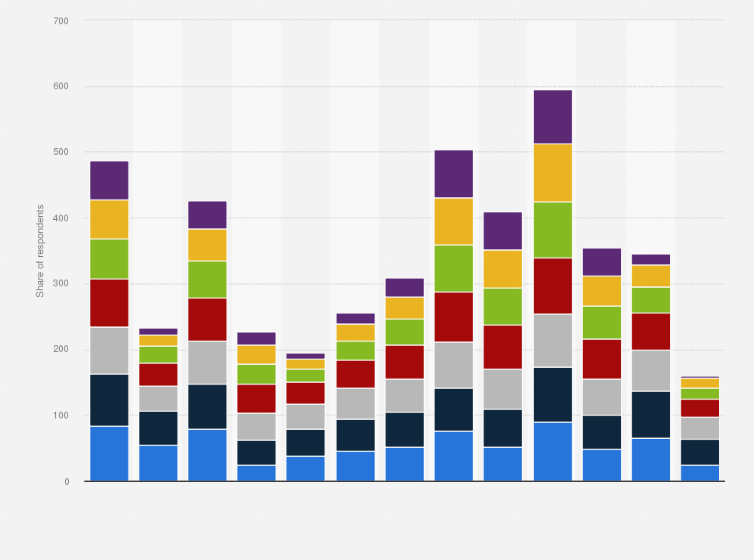Select the blue segment of the last bar
The width and height of the screenshot is (754, 560).
click(x=700, y=472)
